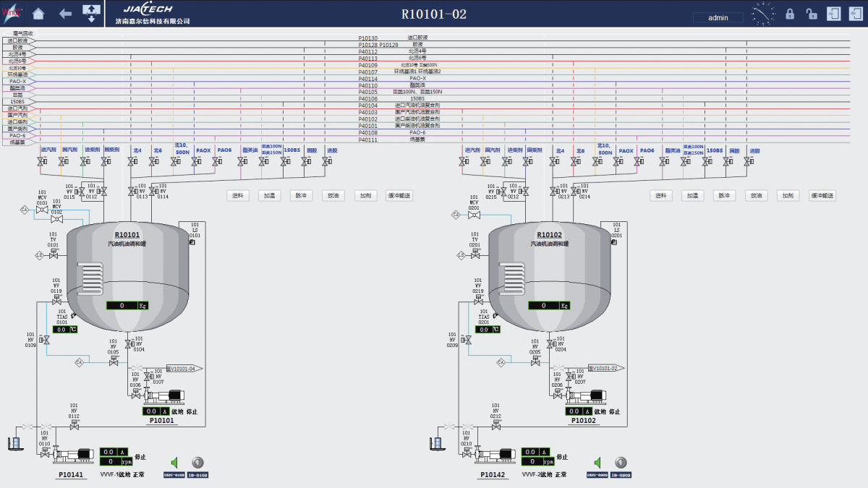The width and height of the screenshot is (868, 488).
Task: Click speaker icon next to VVVF-2
Action: click(x=597, y=463)
